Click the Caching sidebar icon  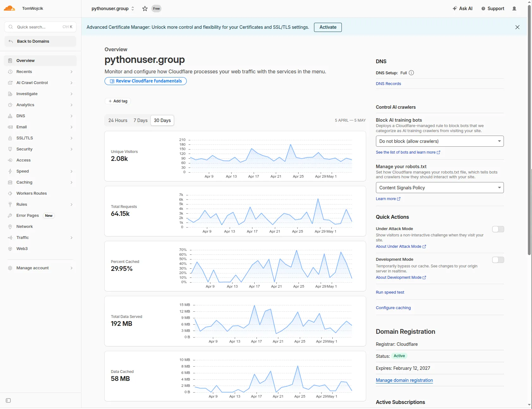(10, 182)
